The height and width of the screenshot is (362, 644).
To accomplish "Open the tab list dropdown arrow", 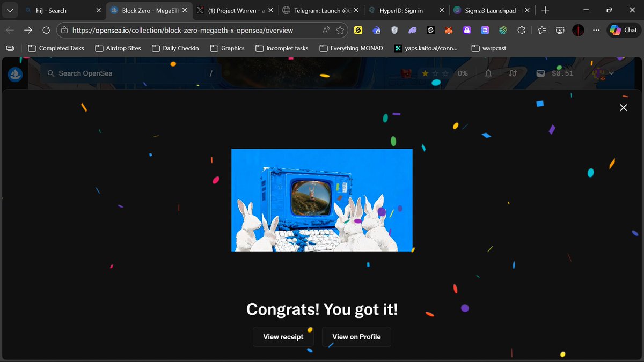I will pyautogui.click(x=10, y=10).
